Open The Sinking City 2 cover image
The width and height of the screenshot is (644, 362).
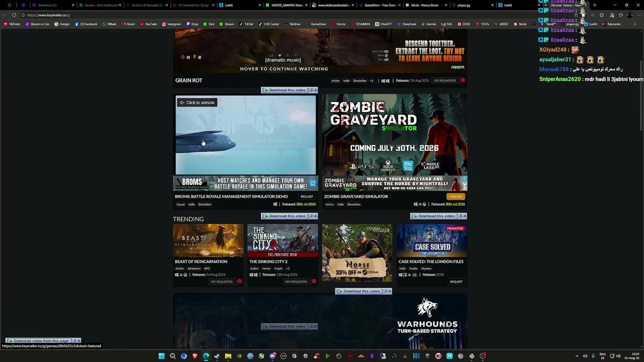[x=283, y=240]
